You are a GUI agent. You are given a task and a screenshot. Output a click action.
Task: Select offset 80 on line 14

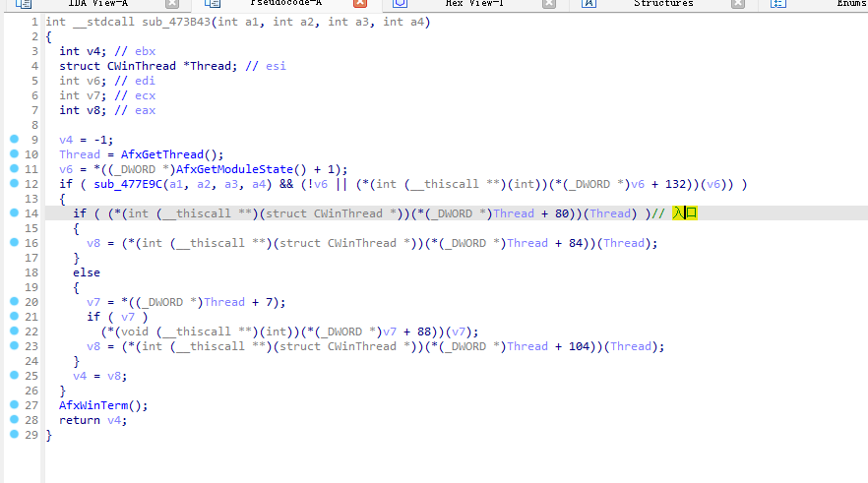562,213
